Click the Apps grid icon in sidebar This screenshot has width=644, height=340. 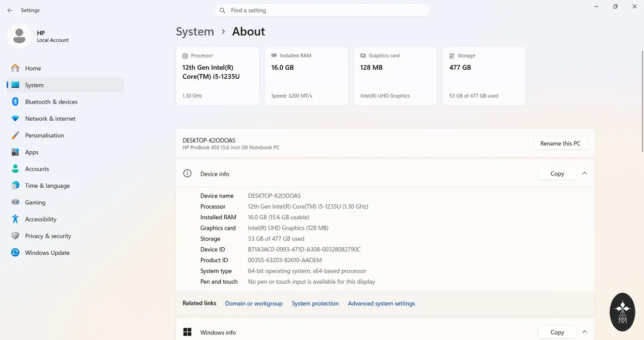[15, 152]
